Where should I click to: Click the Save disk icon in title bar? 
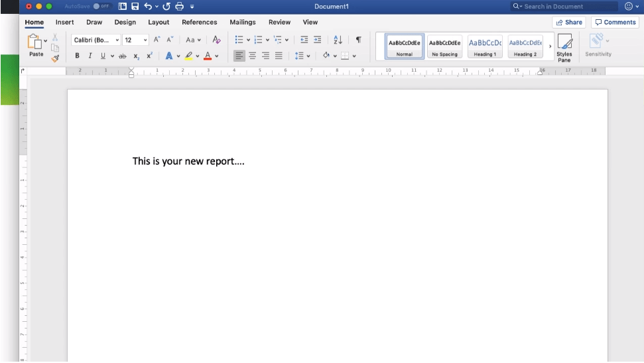coord(135,6)
